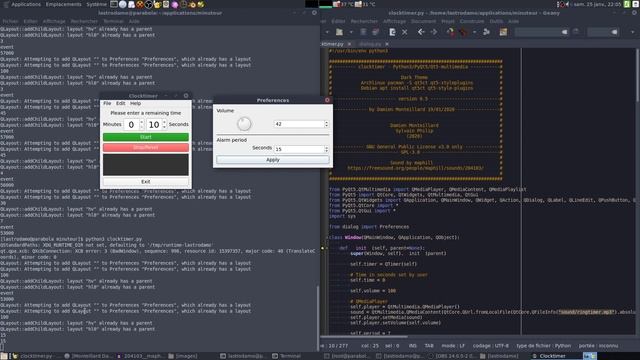Click the red Stop/Reset button
Viewport: 640px width, 360px height.
click(x=146, y=147)
